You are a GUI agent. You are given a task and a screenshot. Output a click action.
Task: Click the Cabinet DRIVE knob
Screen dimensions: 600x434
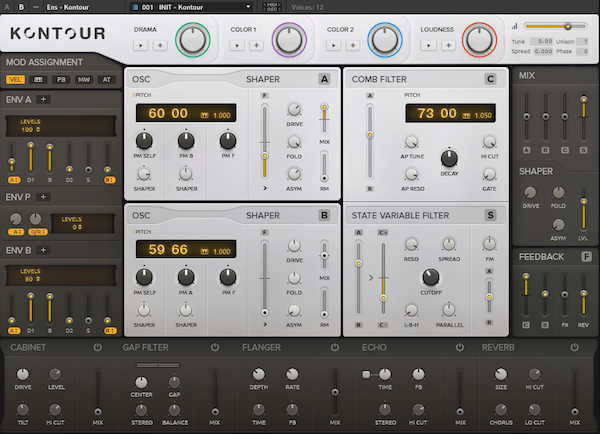[23, 374]
